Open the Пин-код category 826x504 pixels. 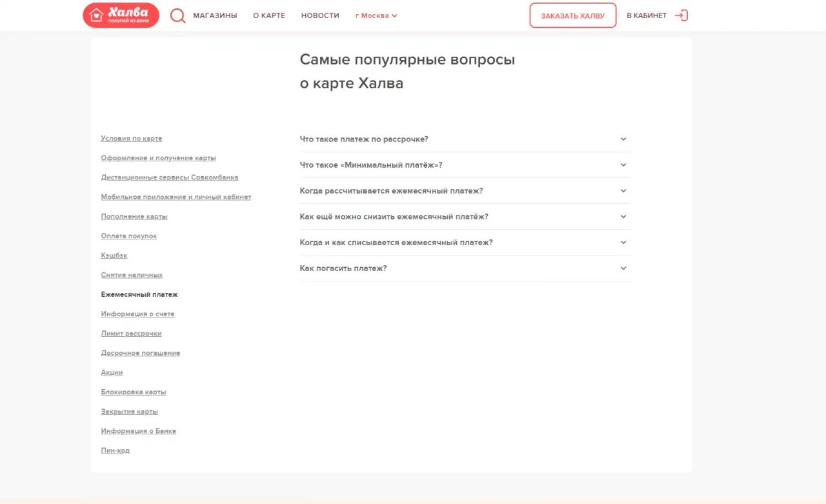(116, 450)
